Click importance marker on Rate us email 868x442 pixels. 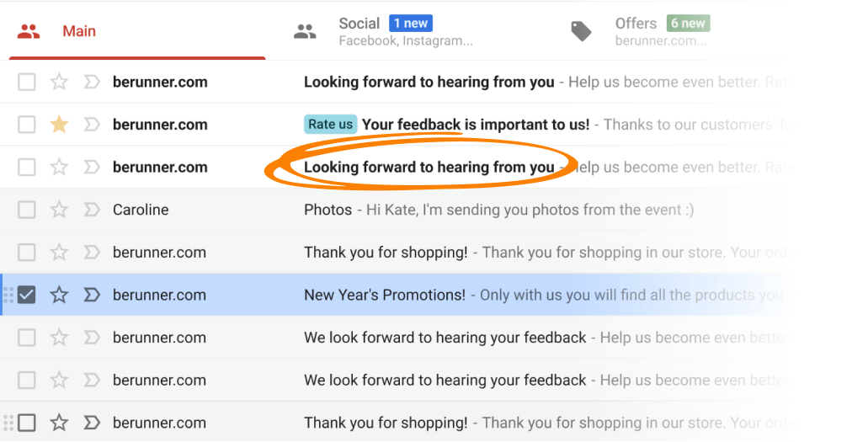pos(91,125)
